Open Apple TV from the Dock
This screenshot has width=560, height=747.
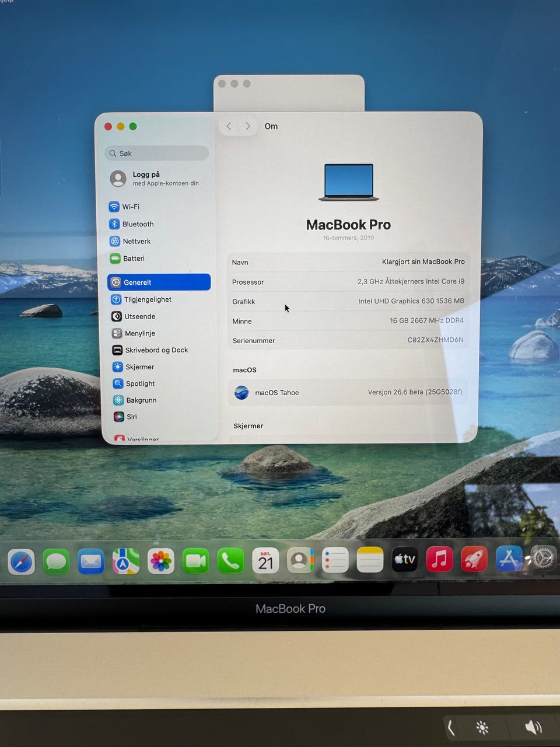pyautogui.click(x=405, y=560)
